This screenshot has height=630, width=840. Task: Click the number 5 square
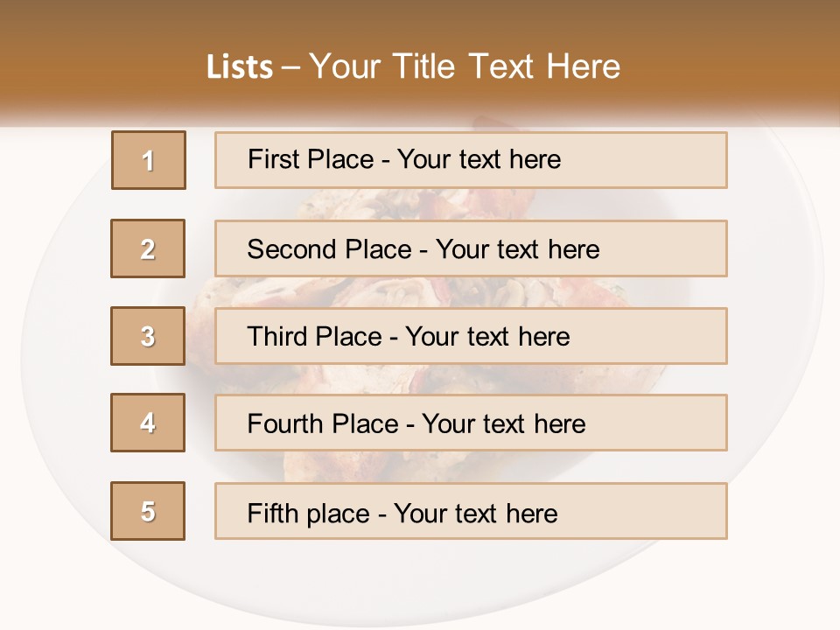point(148,511)
